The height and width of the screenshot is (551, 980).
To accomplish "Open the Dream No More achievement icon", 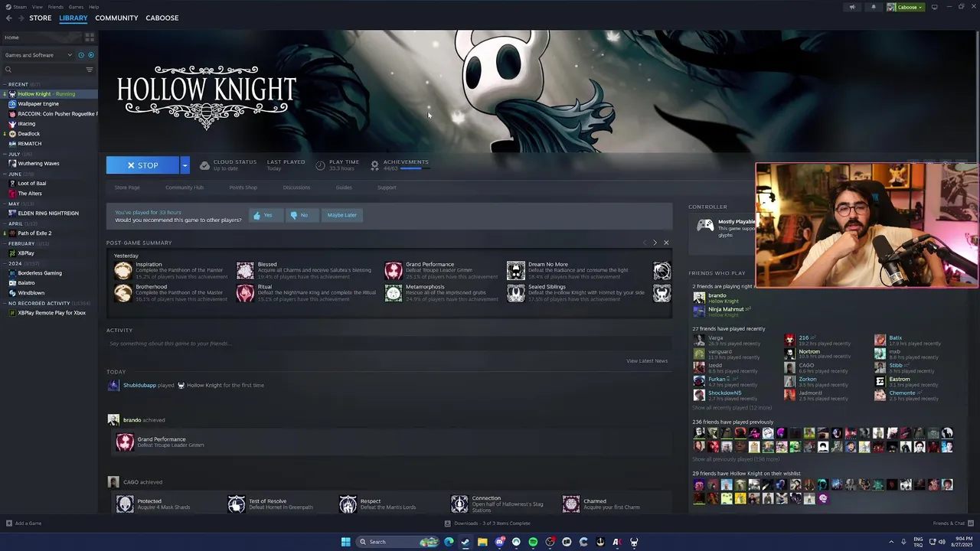I will coord(516,270).
